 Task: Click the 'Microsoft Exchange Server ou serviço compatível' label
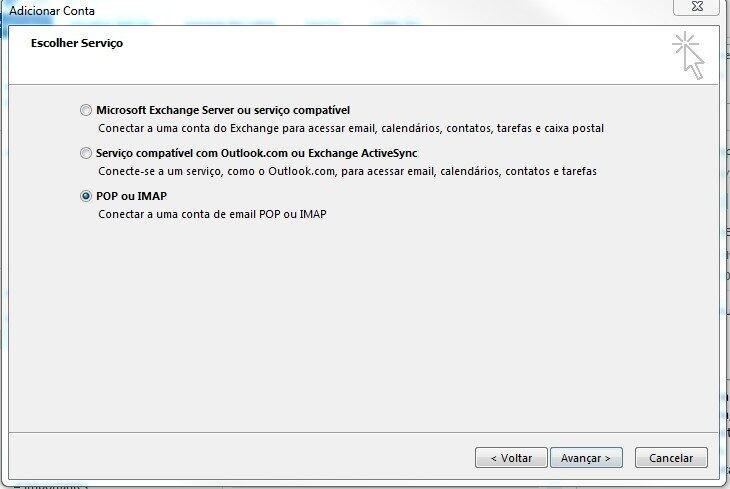coord(223,110)
